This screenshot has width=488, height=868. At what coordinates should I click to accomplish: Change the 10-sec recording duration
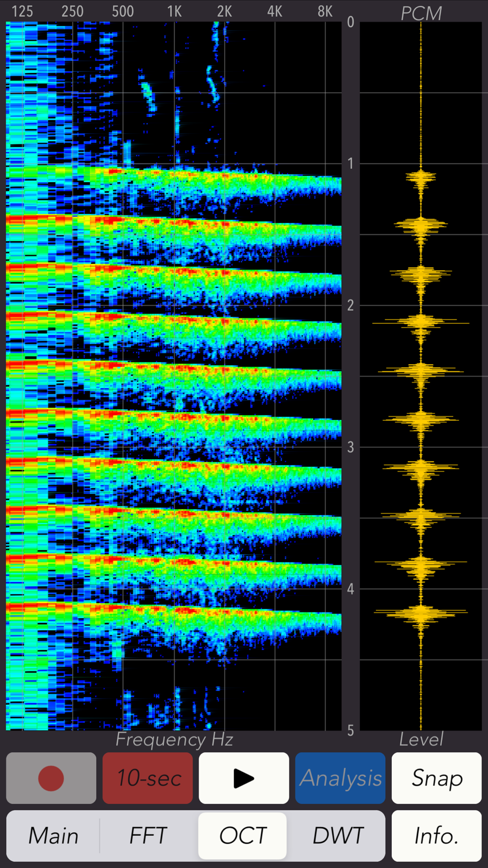[x=147, y=778]
